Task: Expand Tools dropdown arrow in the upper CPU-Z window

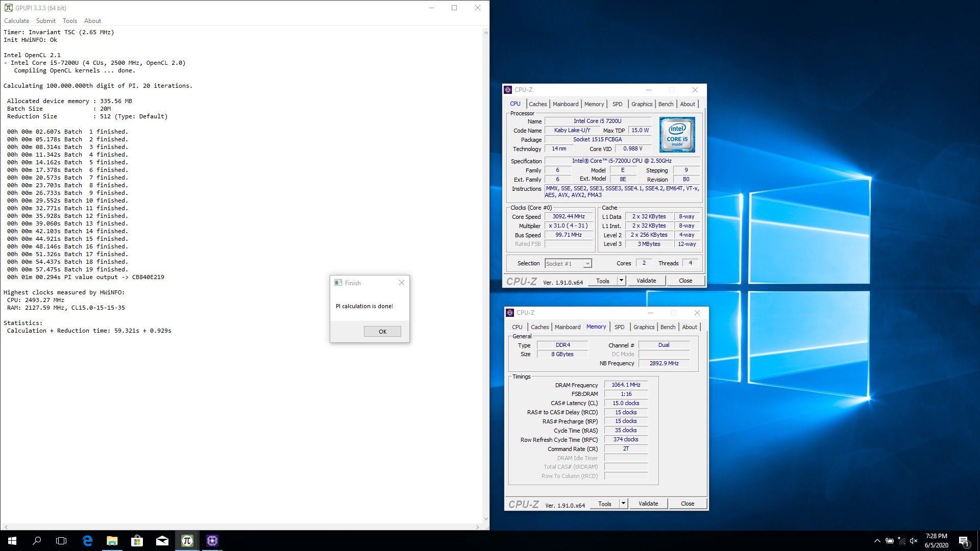Action: coord(621,281)
